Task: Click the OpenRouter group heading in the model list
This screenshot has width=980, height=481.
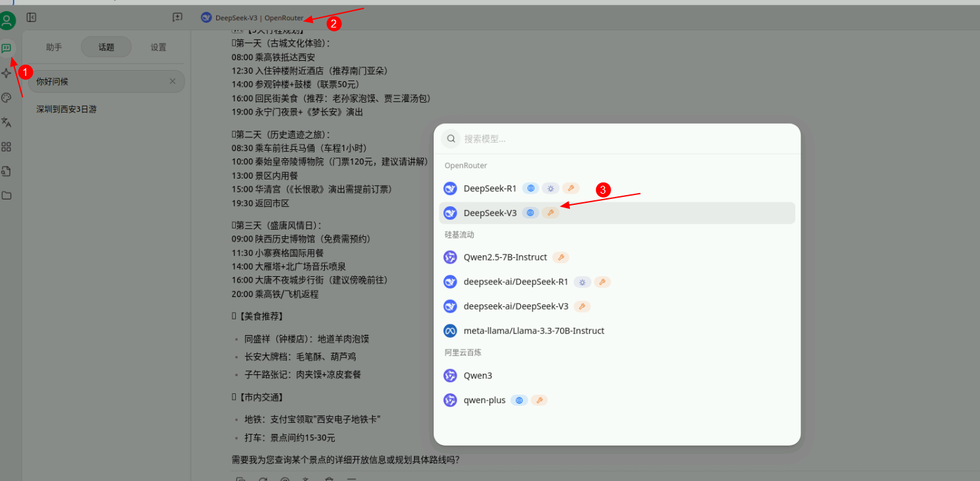Action: (466, 166)
